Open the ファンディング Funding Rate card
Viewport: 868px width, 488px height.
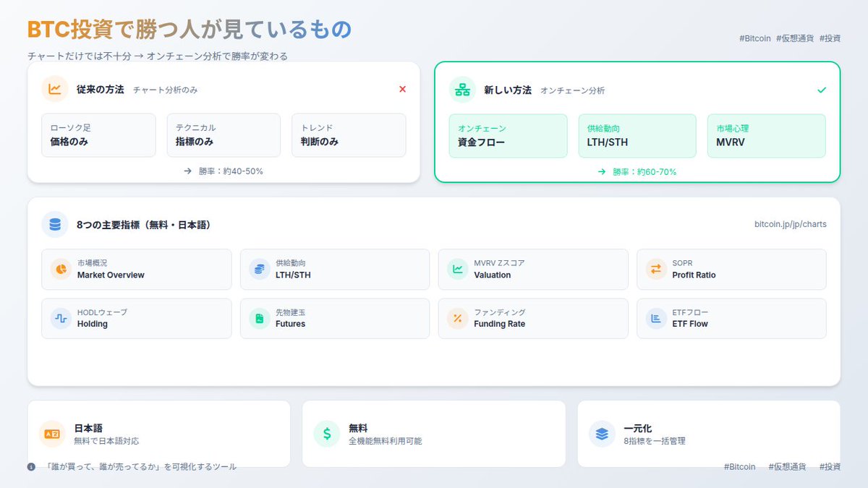[533, 318]
